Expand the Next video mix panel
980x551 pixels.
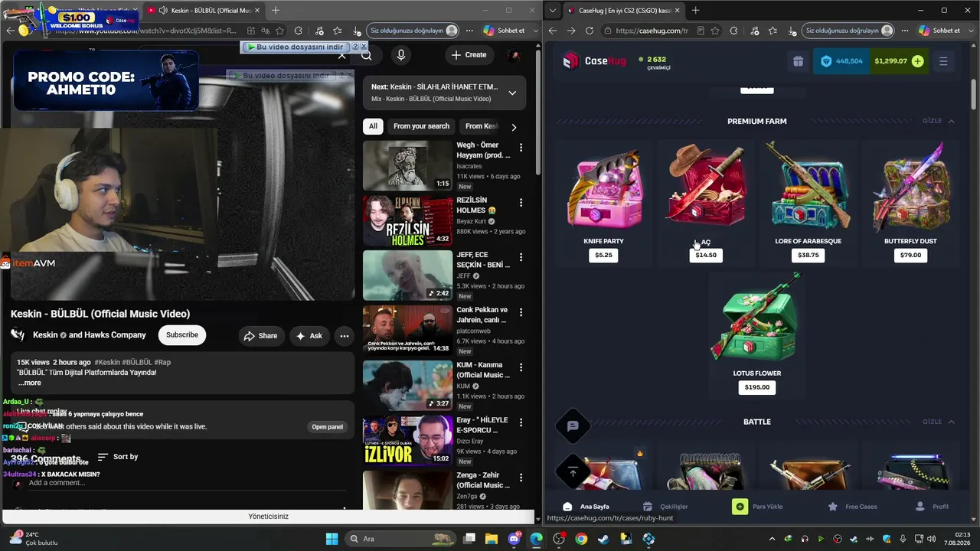(x=512, y=93)
